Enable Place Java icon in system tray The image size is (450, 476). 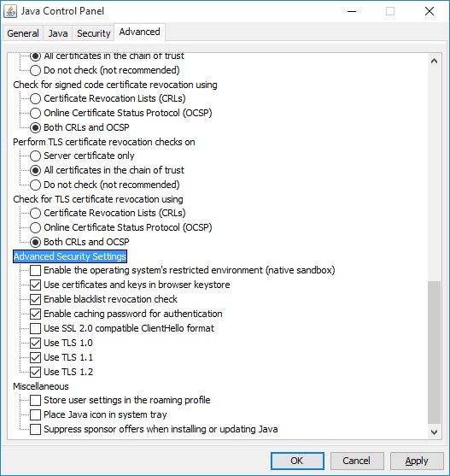point(36,414)
